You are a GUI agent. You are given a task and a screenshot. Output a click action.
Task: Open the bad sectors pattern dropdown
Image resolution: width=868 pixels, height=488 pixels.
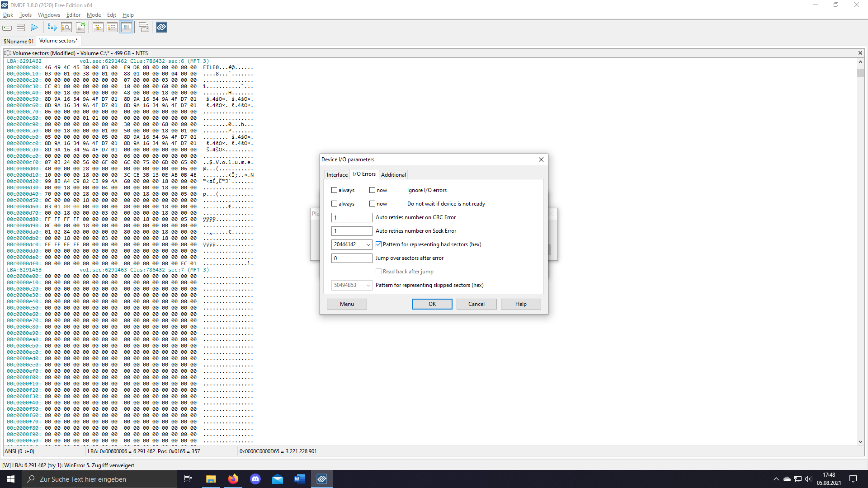point(368,244)
